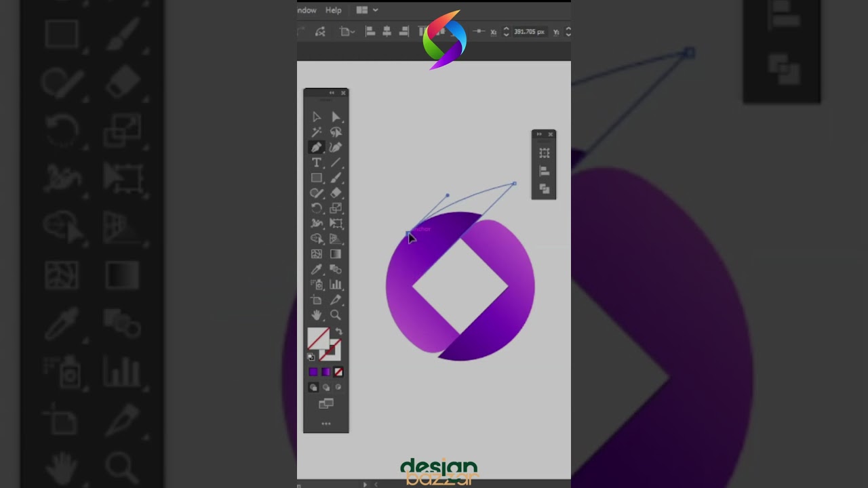
Task: Select the Hand tool
Action: pyautogui.click(x=317, y=315)
